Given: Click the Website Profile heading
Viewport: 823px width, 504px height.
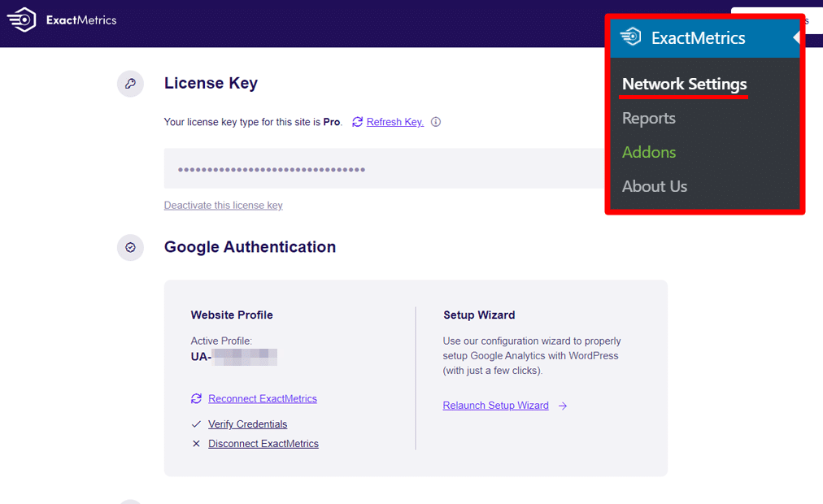Looking at the screenshot, I should 232,315.
